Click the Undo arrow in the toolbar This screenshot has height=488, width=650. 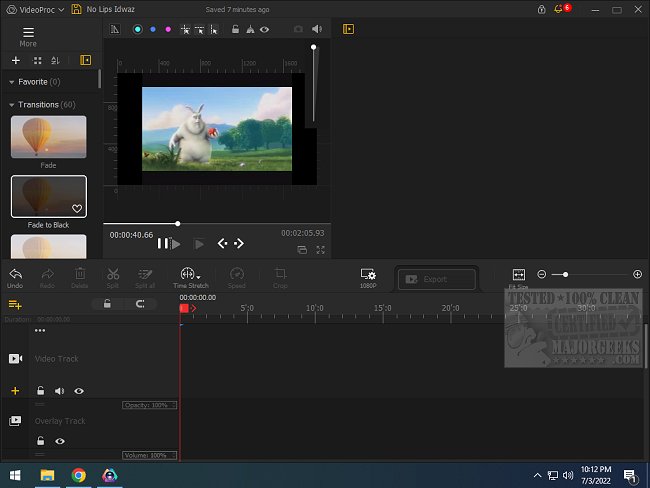click(15, 274)
